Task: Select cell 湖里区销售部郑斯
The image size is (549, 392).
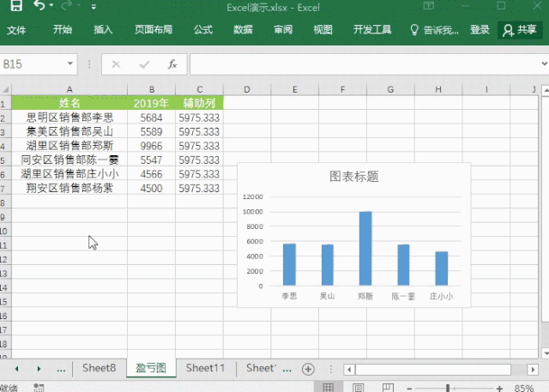Action: (x=69, y=146)
